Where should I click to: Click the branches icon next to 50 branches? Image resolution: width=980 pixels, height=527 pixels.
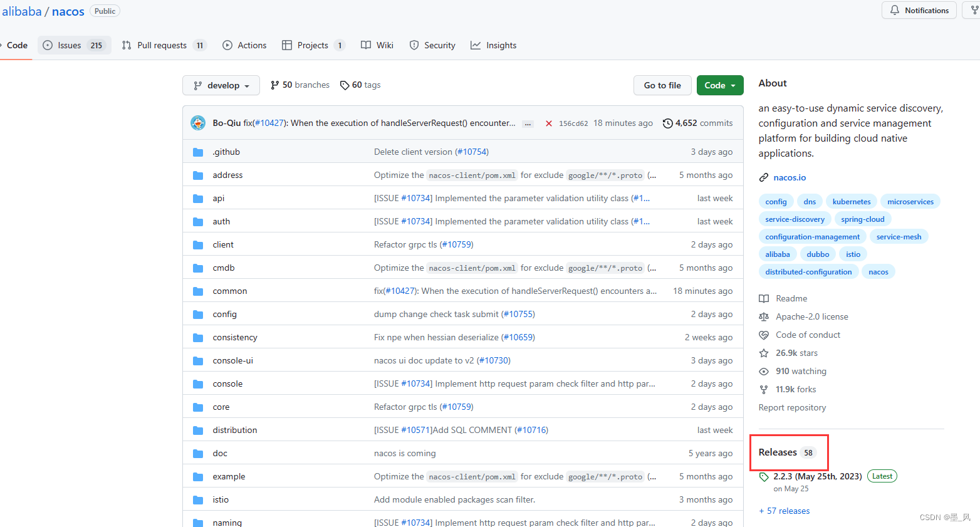(274, 85)
